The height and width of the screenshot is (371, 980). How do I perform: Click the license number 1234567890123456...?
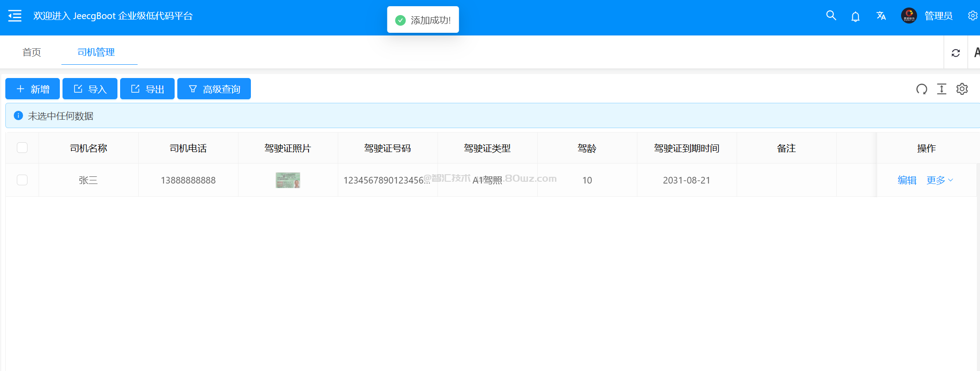click(387, 180)
